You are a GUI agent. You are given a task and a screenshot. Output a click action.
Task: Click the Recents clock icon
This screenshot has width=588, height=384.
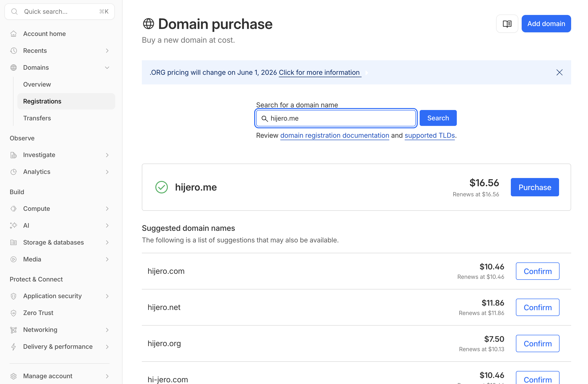pyautogui.click(x=14, y=51)
